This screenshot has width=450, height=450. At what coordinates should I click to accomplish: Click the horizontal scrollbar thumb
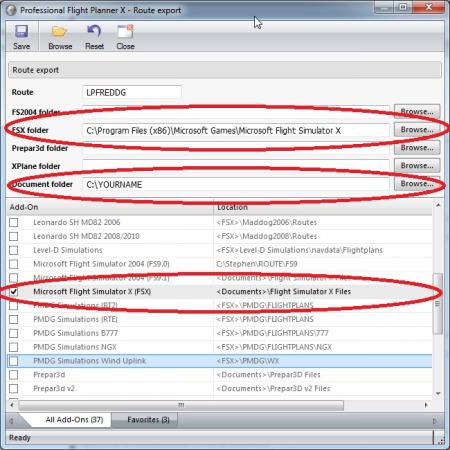[181, 405]
